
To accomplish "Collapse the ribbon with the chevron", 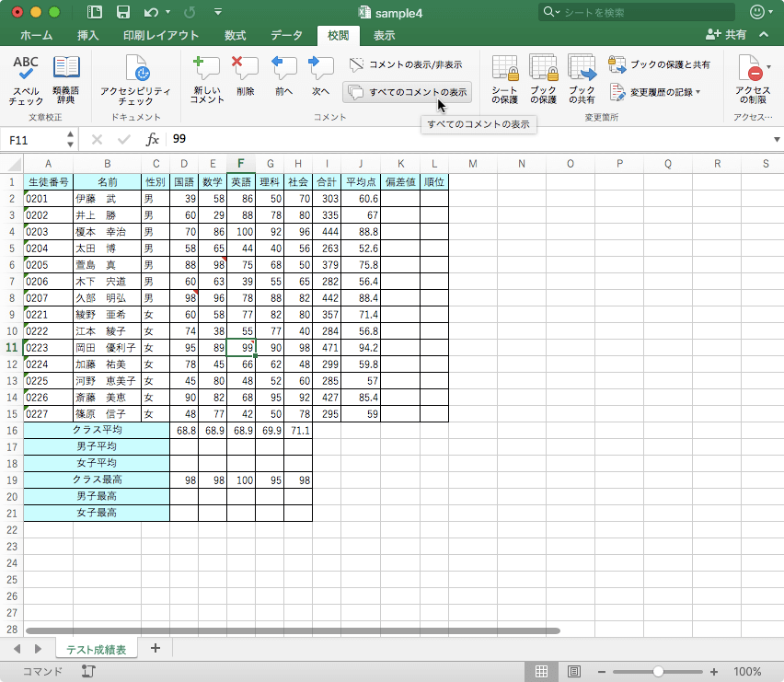I will pyautogui.click(x=764, y=34).
